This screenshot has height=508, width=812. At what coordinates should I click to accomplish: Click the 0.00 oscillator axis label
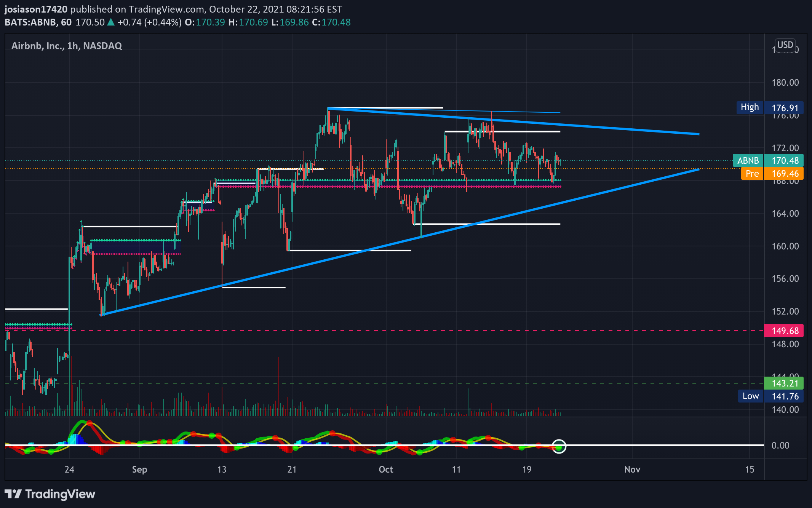(x=780, y=446)
